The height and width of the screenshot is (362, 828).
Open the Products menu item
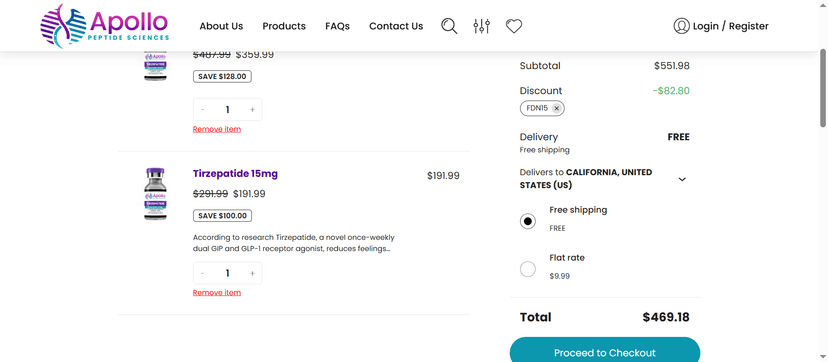[x=284, y=26]
